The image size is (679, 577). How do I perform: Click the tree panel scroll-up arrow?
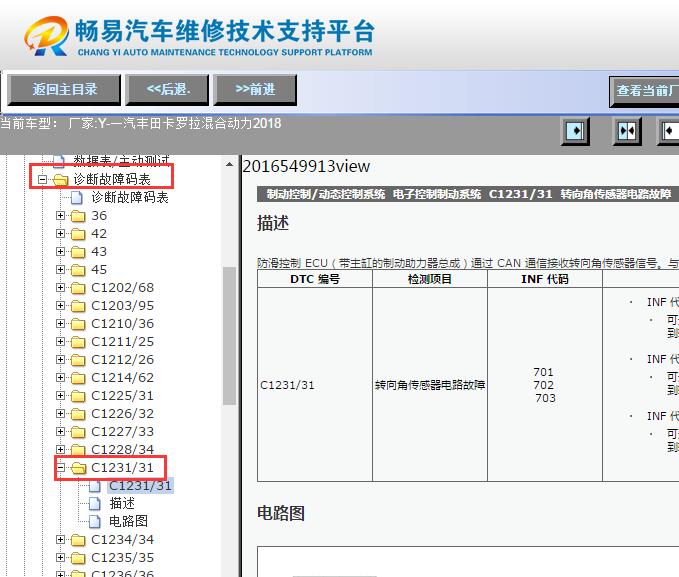click(x=230, y=165)
